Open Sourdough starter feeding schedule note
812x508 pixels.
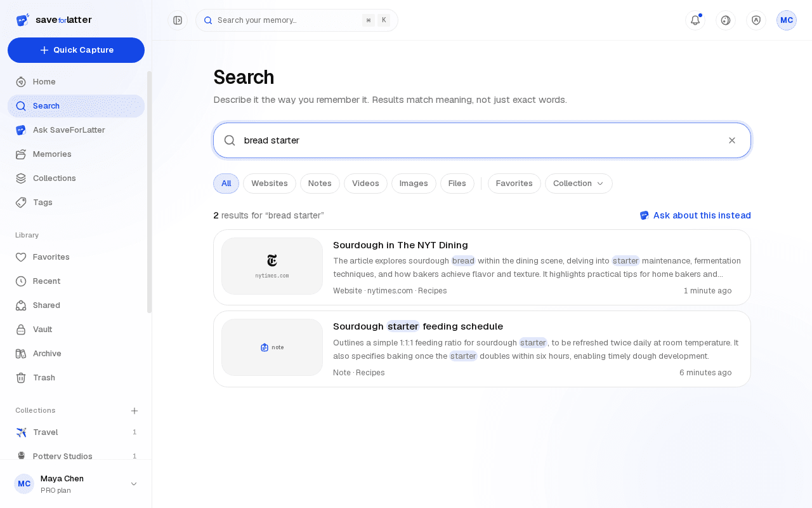pyautogui.click(x=482, y=349)
